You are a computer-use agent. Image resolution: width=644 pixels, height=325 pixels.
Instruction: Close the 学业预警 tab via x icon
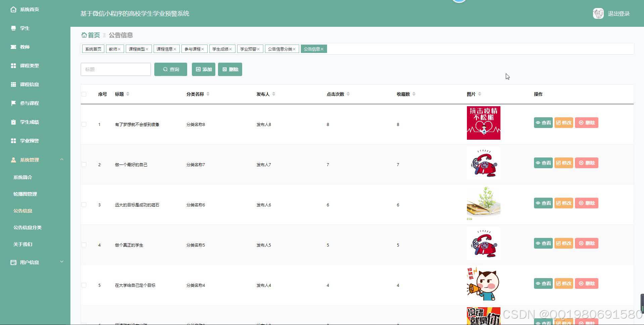[x=258, y=49]
